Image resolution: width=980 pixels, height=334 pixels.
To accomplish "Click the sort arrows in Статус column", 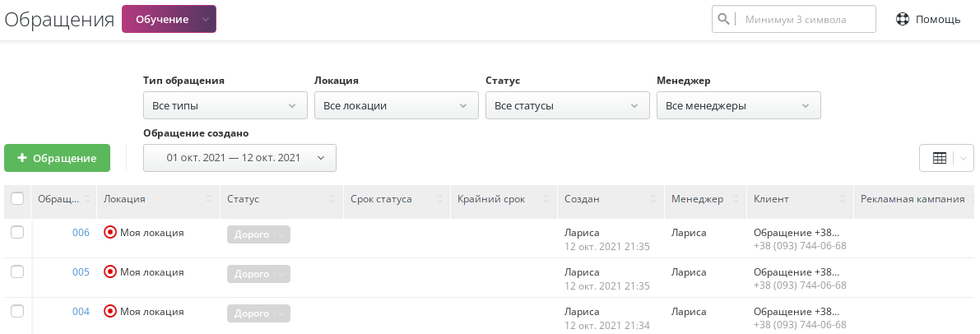I will click(x=332, y=200).
